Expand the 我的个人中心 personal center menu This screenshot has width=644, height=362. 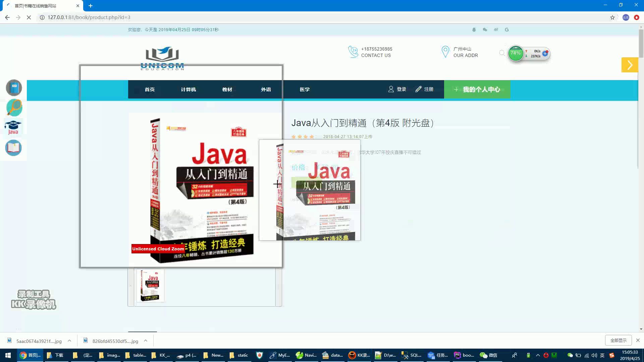(x=477, y=89)
